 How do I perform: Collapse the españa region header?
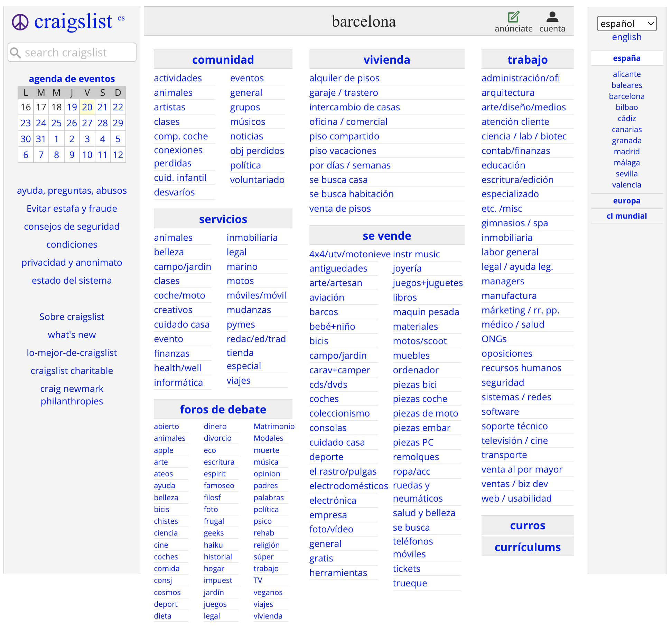pos(627,58)
